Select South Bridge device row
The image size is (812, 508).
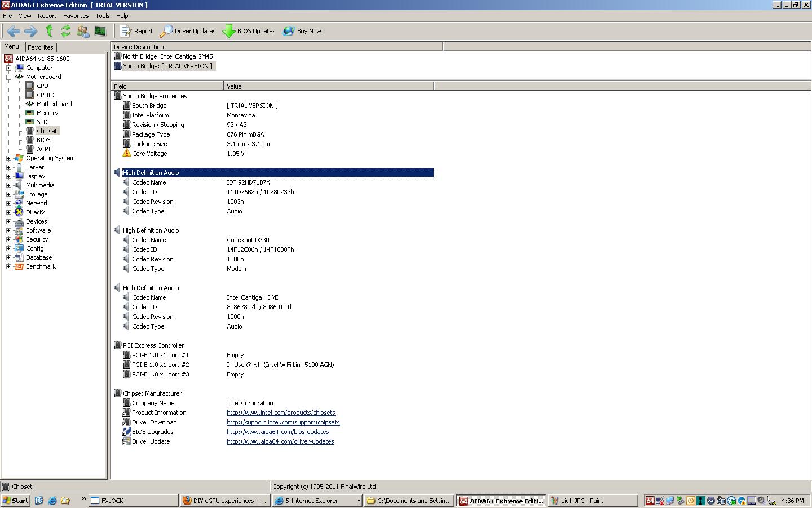pyautogui.click(x=164, y=66)
